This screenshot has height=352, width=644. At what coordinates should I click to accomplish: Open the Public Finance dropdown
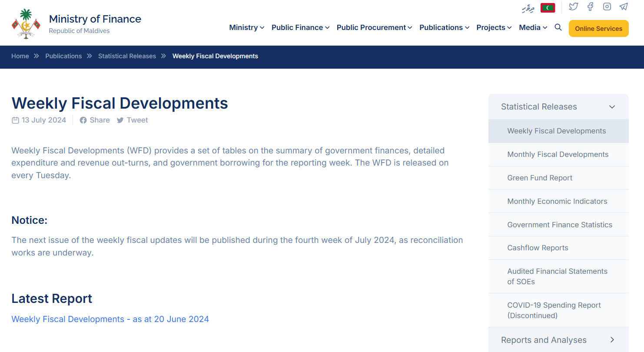pyautogui.click(x=300, y=27)
